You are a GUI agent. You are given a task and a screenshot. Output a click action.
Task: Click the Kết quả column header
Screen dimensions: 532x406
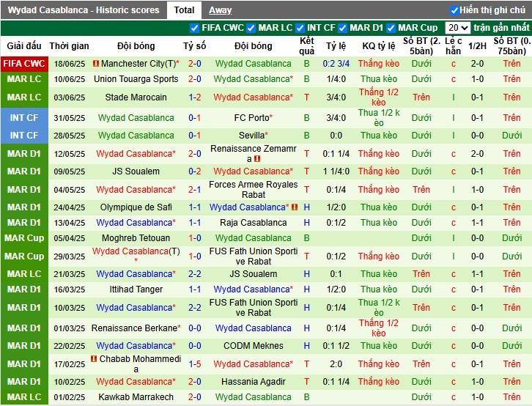307,46
